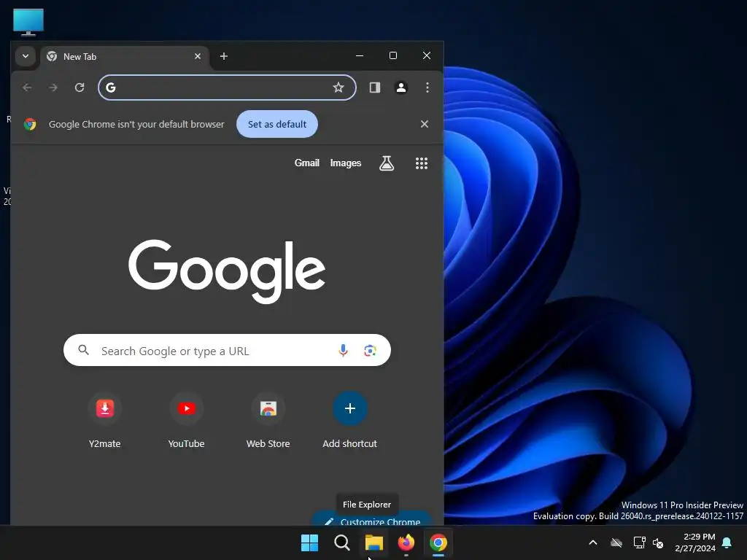Open the Google apps grid
Viewport: 747px width, 560px height.
click(422, 163)
